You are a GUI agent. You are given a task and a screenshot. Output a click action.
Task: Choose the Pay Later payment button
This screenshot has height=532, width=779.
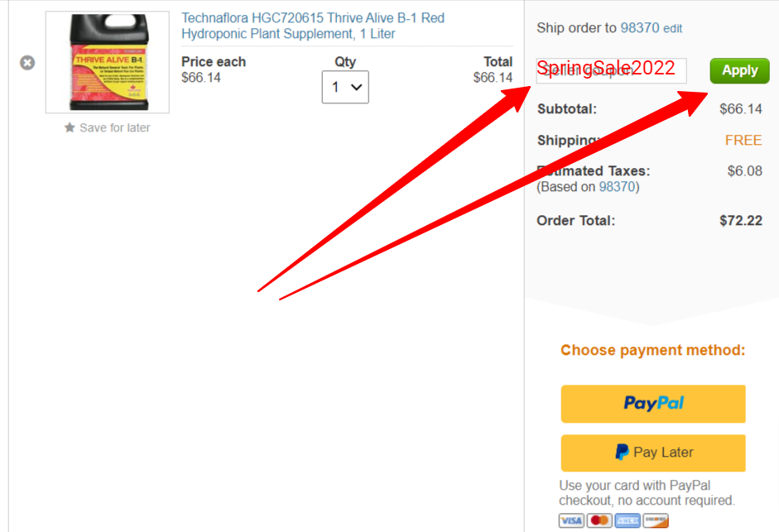point(653,453)
